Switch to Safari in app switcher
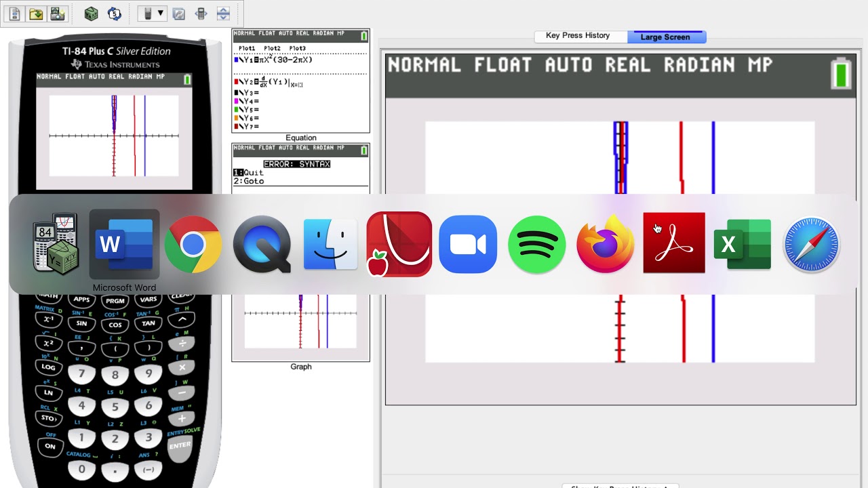Viewport: 868px width, 488px height. click(x=812, y=245)
